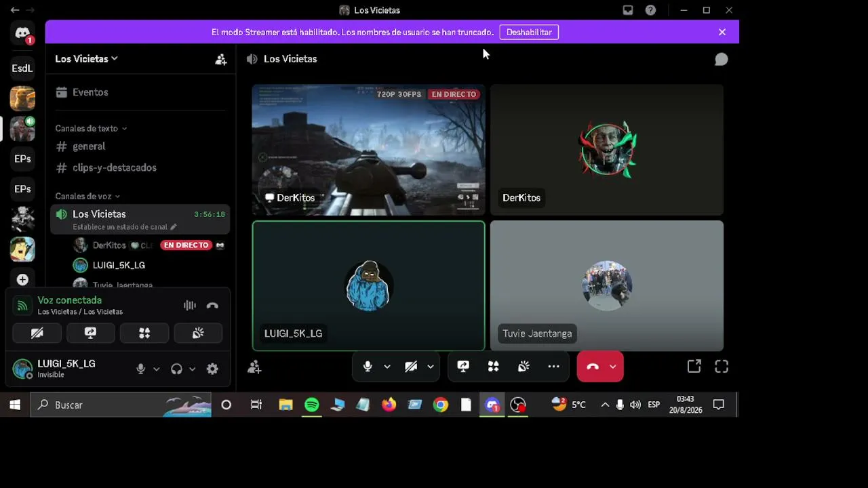The width and height of the screenshot is (868, 488).
Task: Select the Los Vicietas voice channel
Action: coord(140,219)
